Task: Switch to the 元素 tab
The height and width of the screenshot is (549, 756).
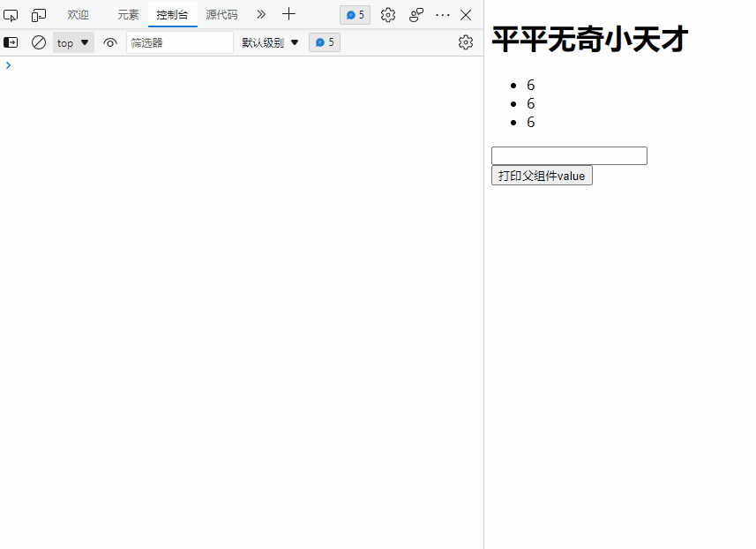Action: [x=127, y=14]
